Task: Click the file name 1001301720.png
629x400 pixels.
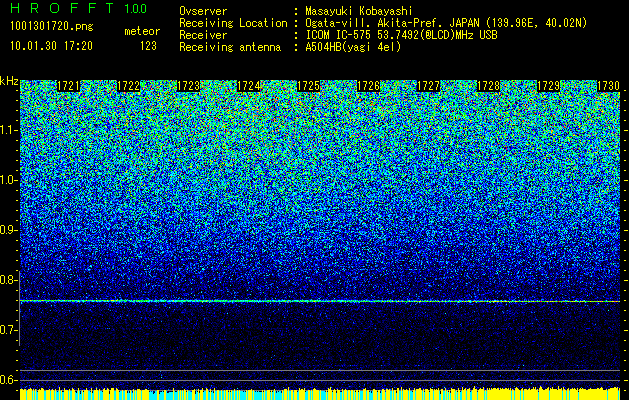Action: (52, 27)
